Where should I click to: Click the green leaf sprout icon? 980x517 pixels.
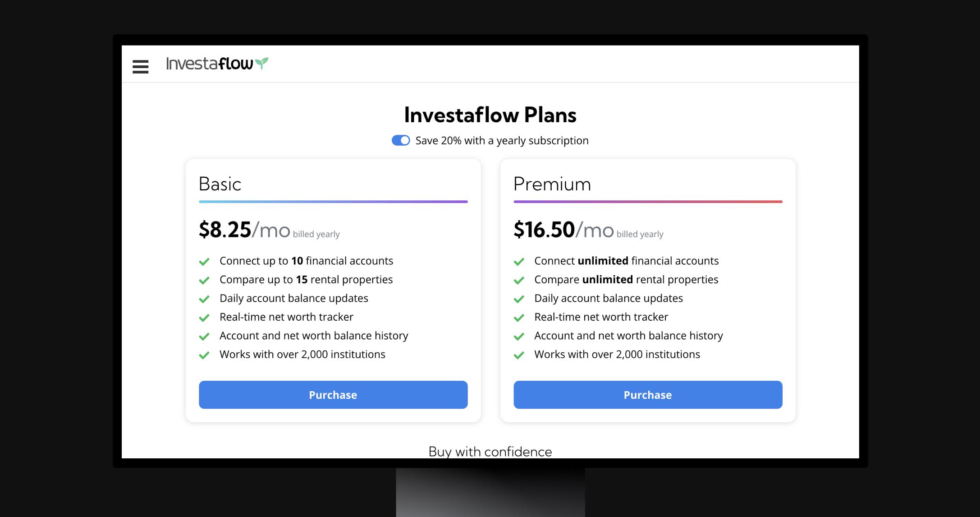click(261, 63)
